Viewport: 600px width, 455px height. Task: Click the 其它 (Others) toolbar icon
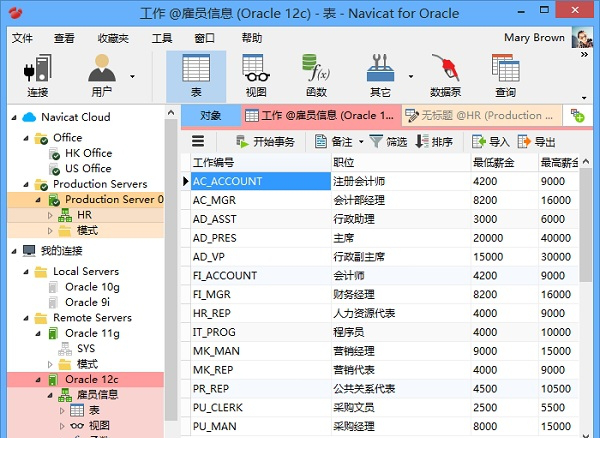[380, 76]
